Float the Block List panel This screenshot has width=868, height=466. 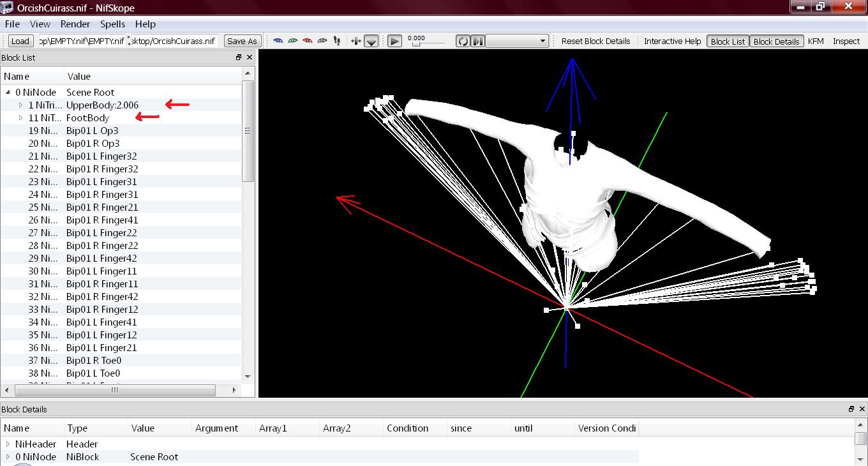[x=239, y=57]
